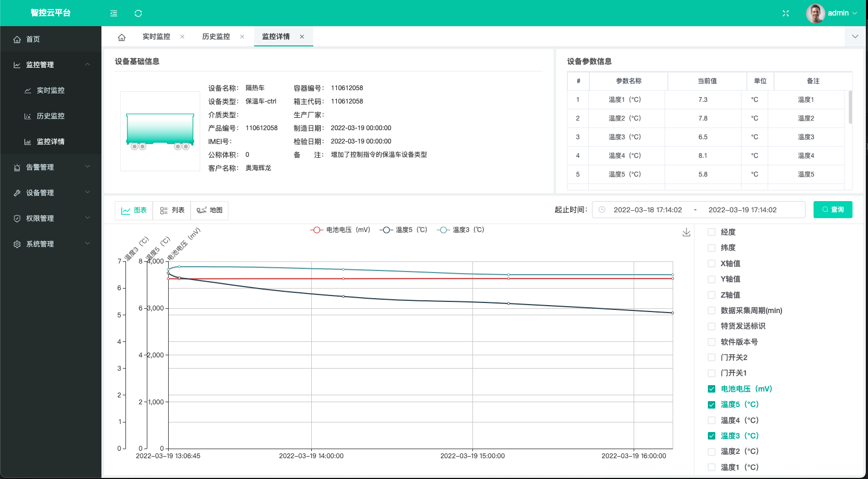Open the tabs dropdown chevron at right
Image resolution: width=868 pixels, height=479 pixels.
(x=855, y=37)
